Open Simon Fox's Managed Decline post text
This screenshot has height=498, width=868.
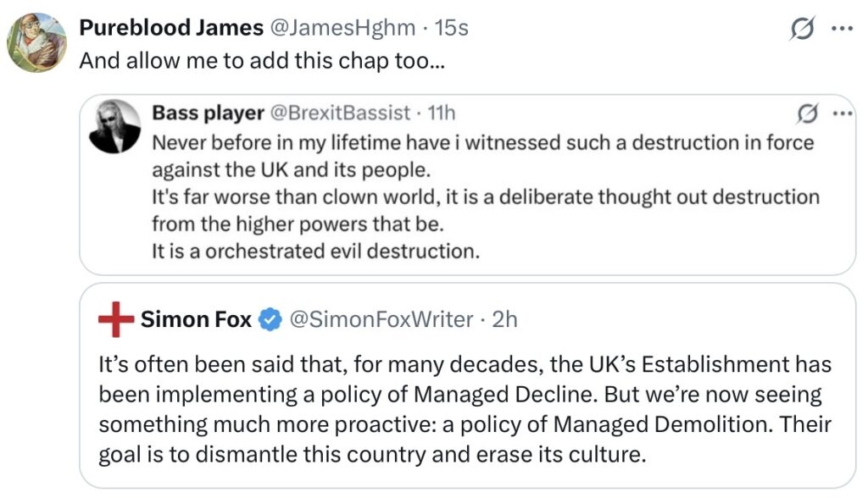click(465, 409)
